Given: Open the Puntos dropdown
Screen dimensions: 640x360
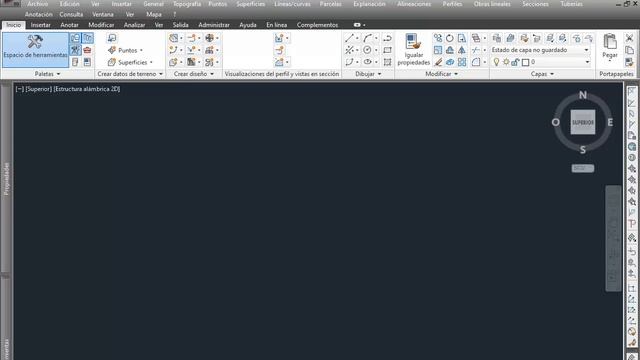Looking at the screenshot, I should (126, 50).
